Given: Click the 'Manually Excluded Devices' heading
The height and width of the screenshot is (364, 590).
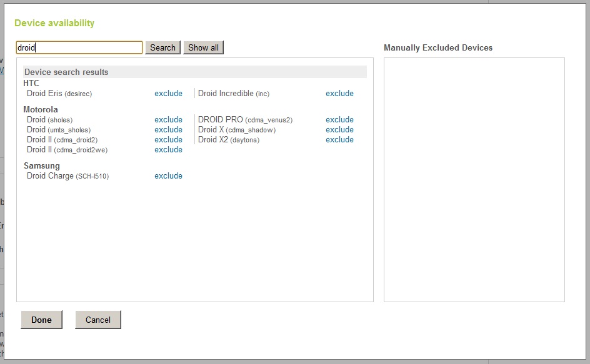Looking at the screenshot, I should [438, 47].
